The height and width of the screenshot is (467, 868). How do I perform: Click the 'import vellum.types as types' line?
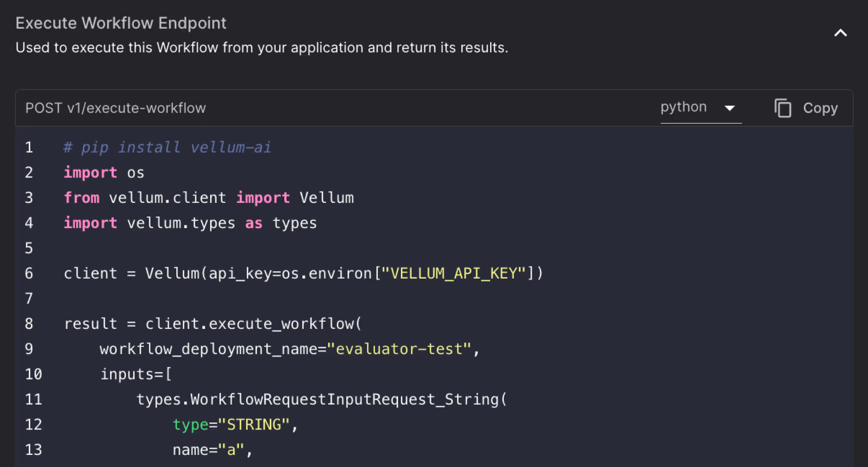pos(190,223)
